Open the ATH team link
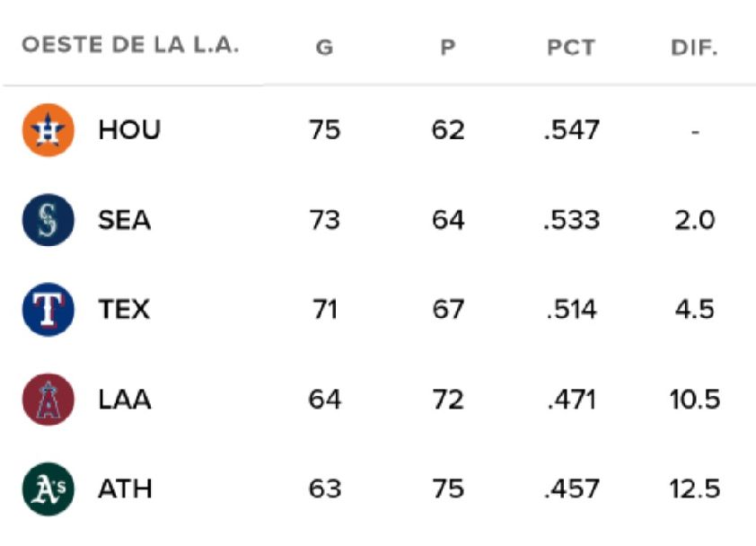Screen dimensions: 756x546 pyautogui.click(x=125, y=489)
